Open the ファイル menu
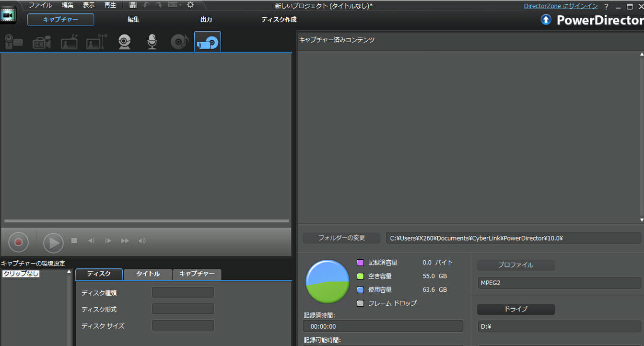The width and height of the screenshot is (644, 346). click(40, 5)
